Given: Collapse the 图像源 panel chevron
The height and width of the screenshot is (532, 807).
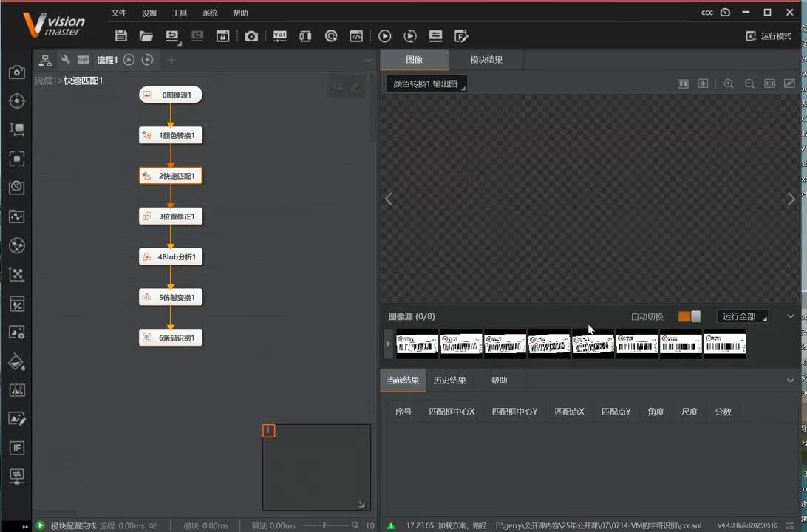Looking at the screenshot, I should click(791, 316).
